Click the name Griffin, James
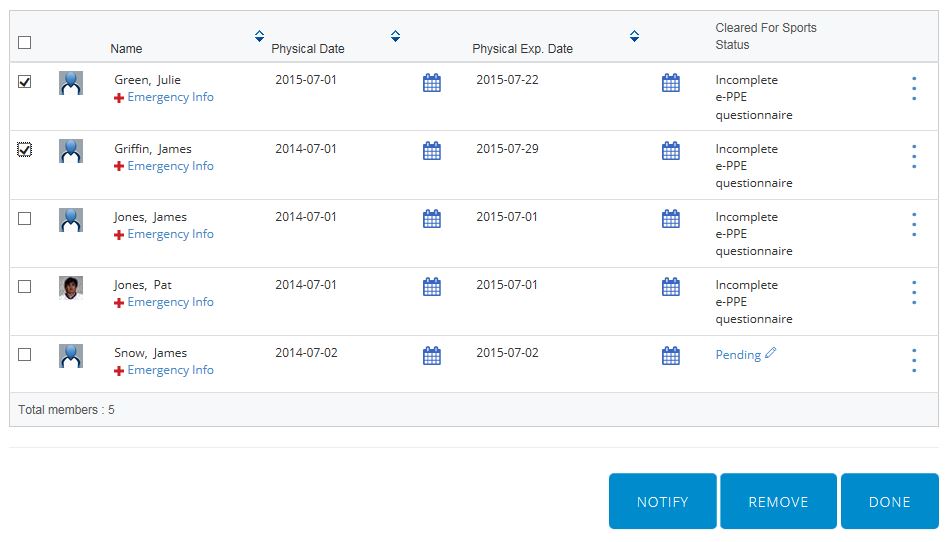The image size is (951, 542). (153, 149)
